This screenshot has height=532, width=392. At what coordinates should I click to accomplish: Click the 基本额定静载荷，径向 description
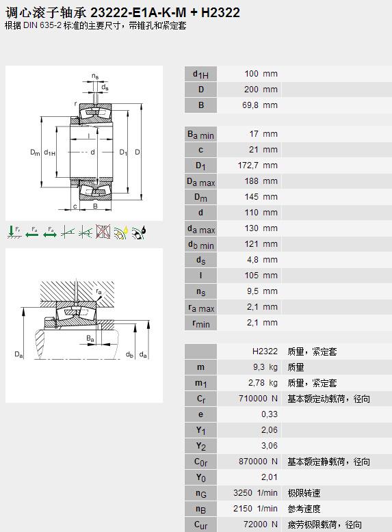pos(328,462)
